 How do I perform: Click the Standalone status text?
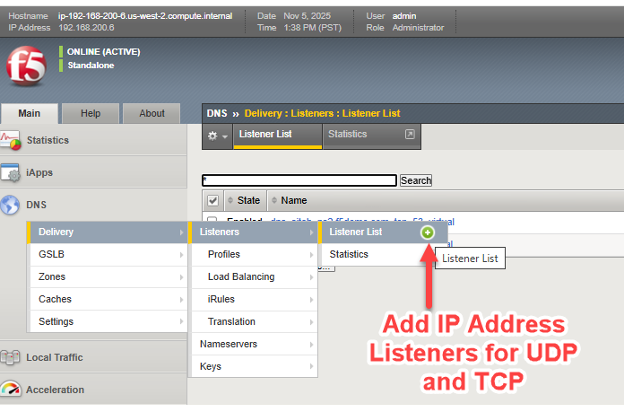(x=91, y=65)
